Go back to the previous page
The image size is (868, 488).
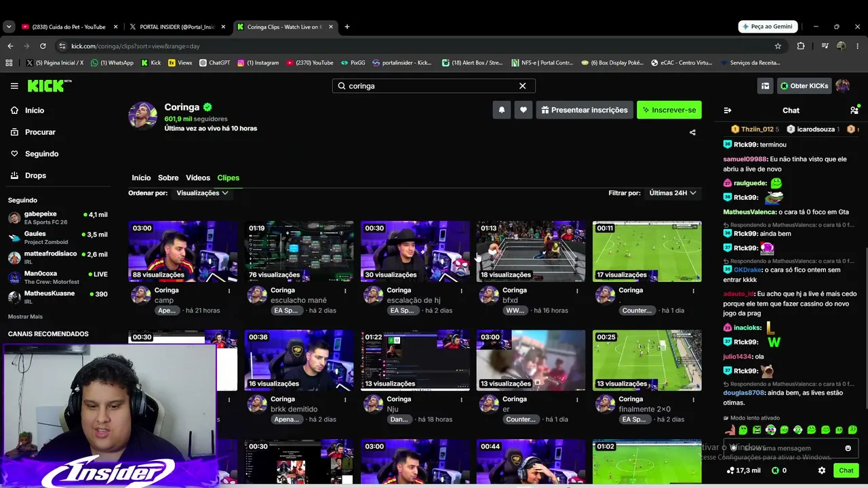[10, 46]
